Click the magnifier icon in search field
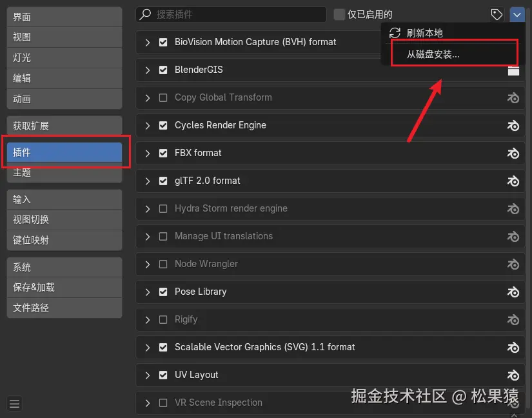 [145, 14]
